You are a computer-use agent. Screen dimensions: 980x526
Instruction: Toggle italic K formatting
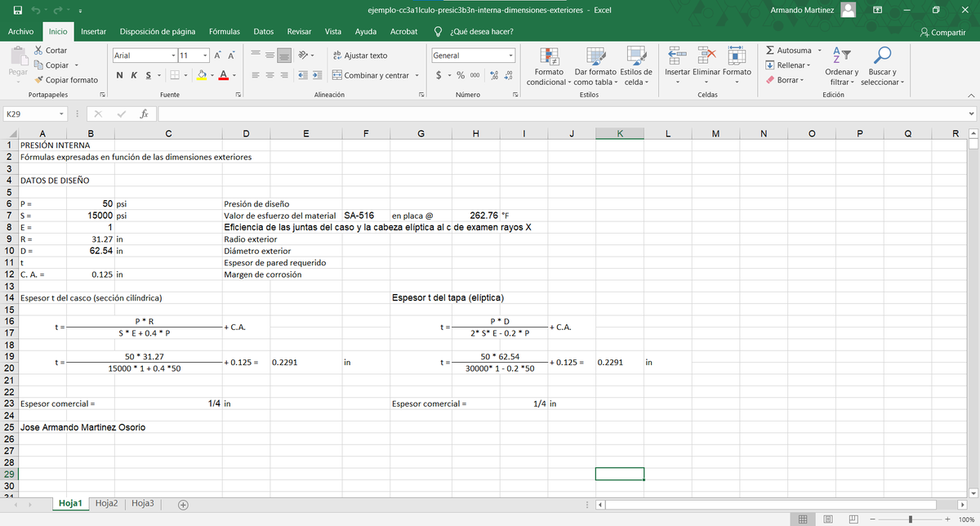[134, 75]
